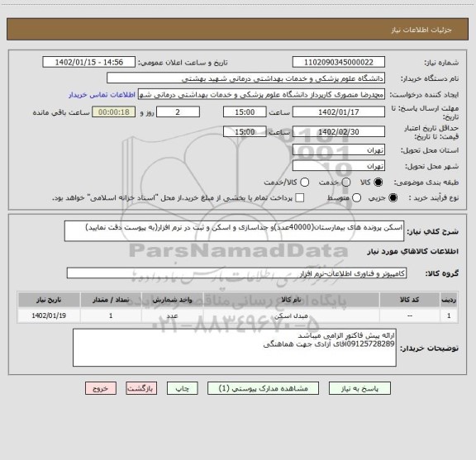This screenshot has height=460, width=476.
Task: Click the response deadline date 1402/01/17
Action: coord(339,112)
